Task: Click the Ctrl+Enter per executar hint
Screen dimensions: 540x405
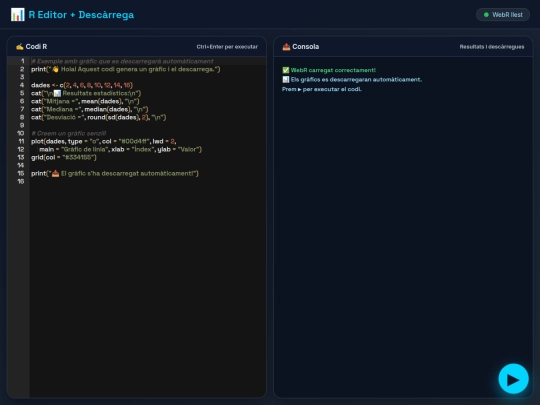Action: pyautogui.click(x=227, y=47)
